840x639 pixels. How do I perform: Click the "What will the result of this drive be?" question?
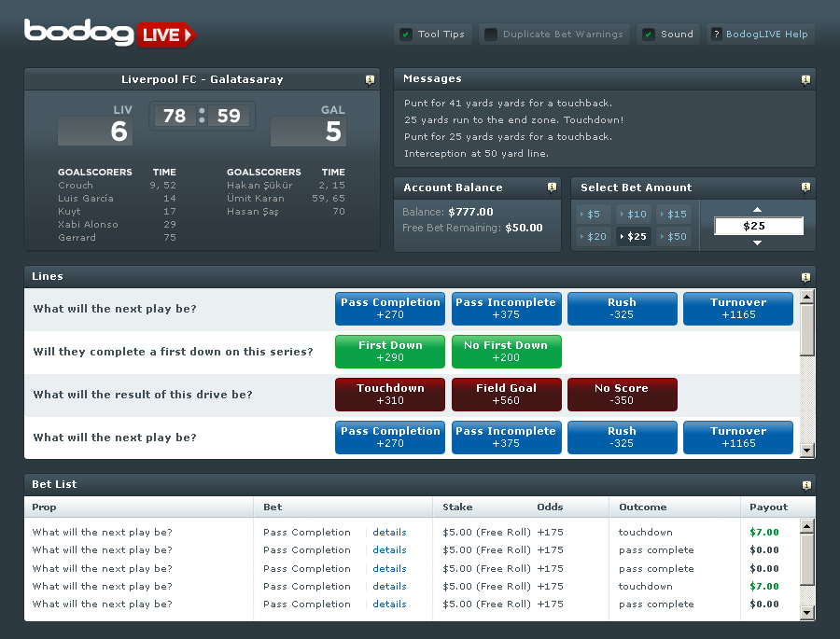click(143, 395)
